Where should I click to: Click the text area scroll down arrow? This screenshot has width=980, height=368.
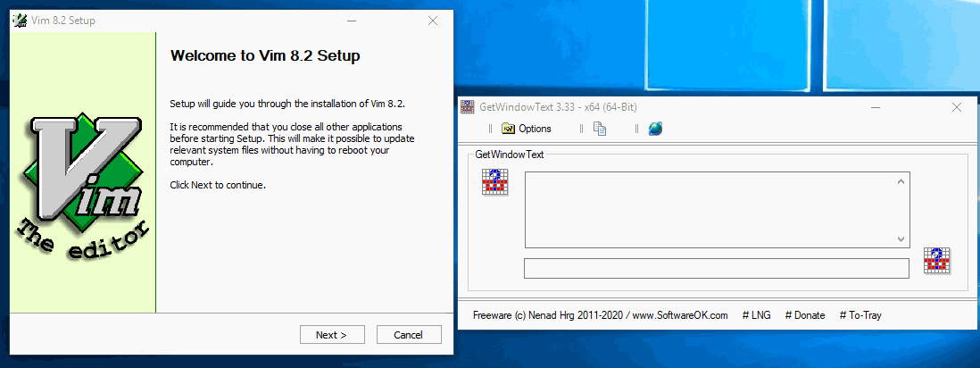click(901, 238)
